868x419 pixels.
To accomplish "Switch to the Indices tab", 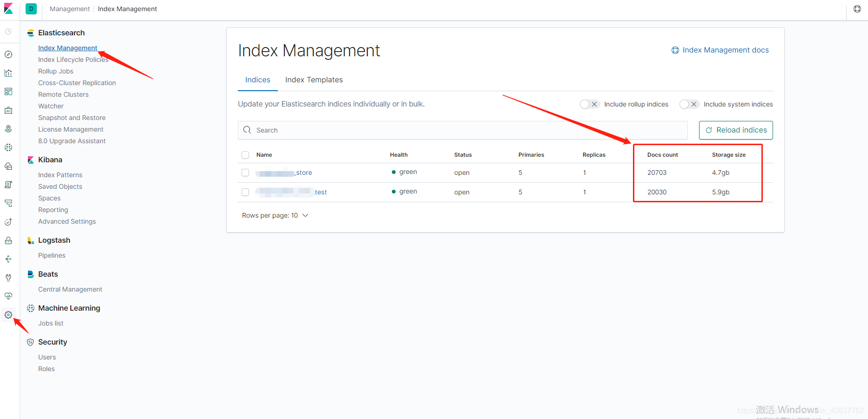I will pos(258,80).
